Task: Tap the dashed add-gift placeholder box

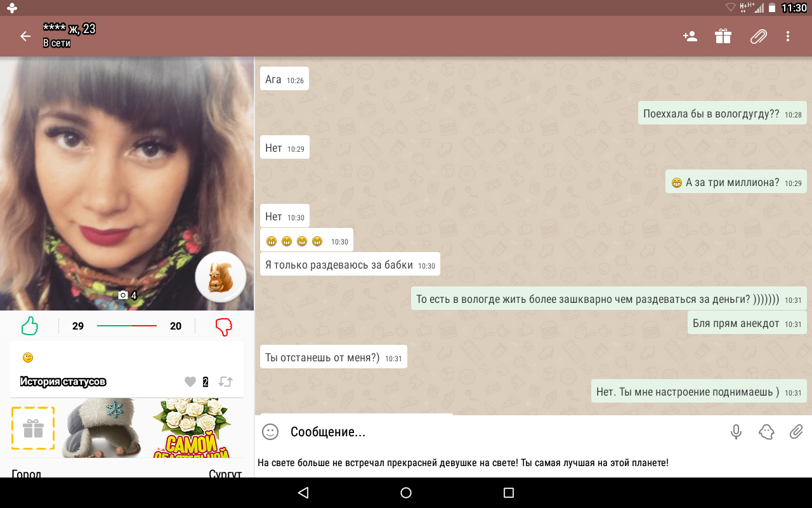Action: click(x=33, y=429)
